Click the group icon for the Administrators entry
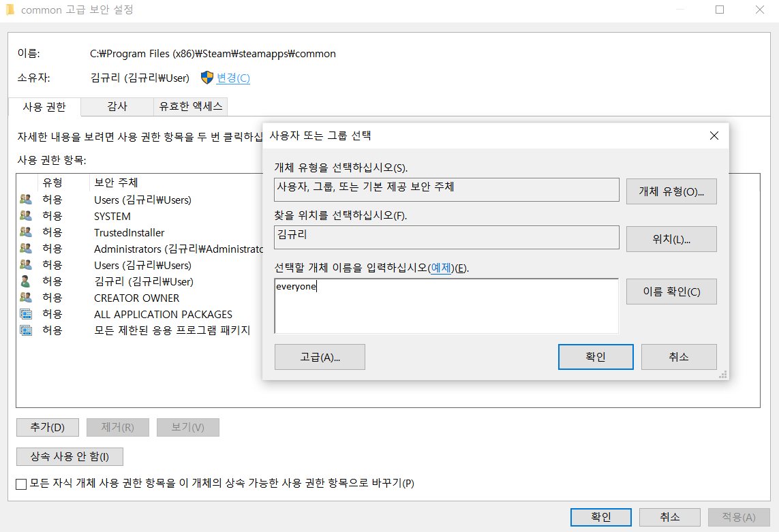This screenshot has height=532, width=779. 26,249
